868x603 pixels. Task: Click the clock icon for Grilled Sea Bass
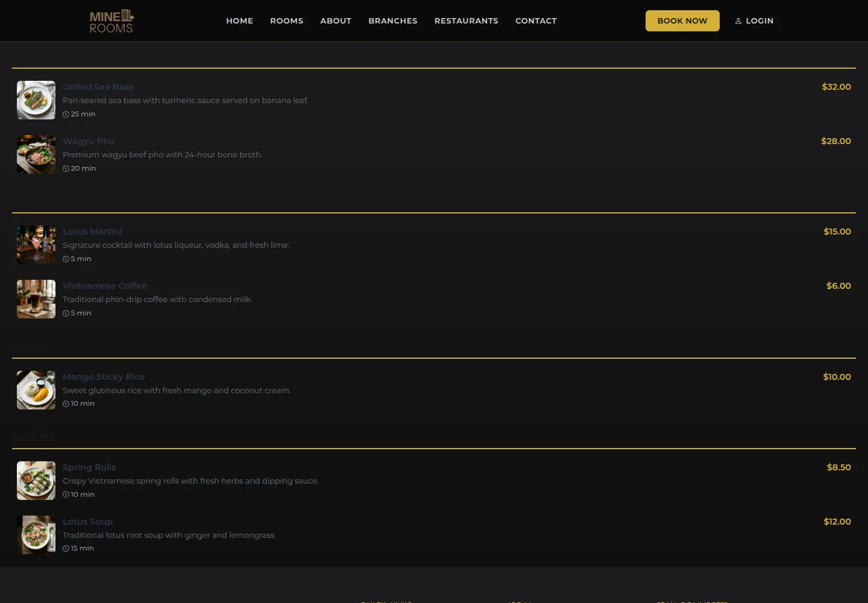66,115
